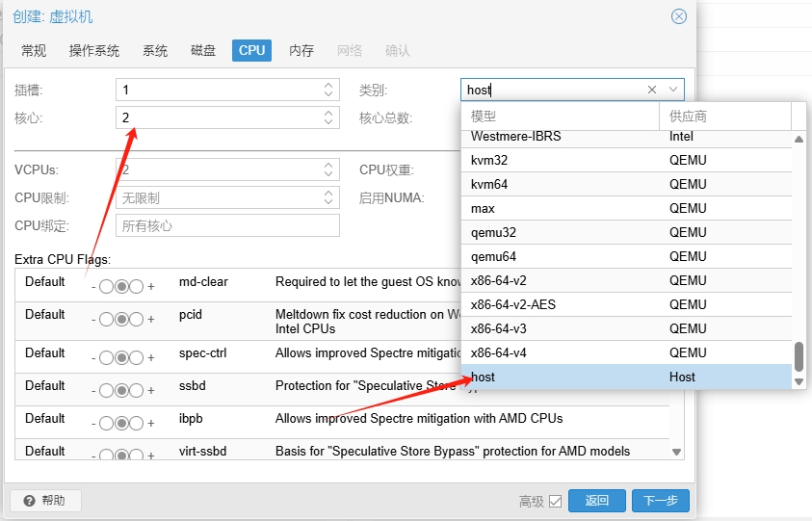
Task: Choose x86-64-v2-AES from the model list
Action: pos(512,304)
